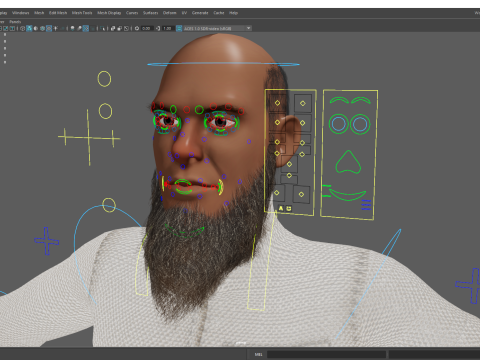The width and height of the screenshot is (480, 360).
Task: Click the isolate select icon
Action: coord(102,28)
